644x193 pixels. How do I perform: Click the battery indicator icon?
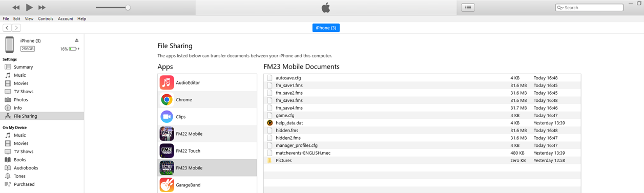(73, 49)
